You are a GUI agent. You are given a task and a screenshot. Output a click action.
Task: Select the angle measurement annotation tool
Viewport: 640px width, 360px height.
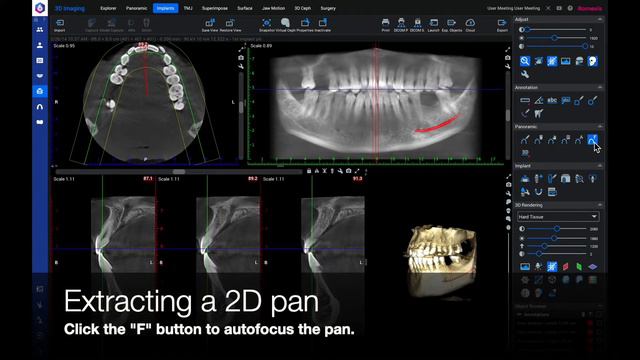(x=538, y=100)
